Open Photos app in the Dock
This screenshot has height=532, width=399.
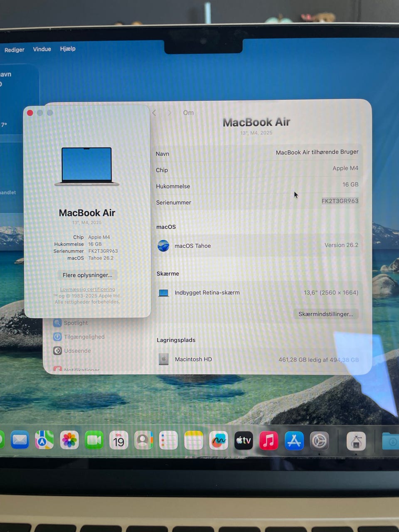[69, 440]
